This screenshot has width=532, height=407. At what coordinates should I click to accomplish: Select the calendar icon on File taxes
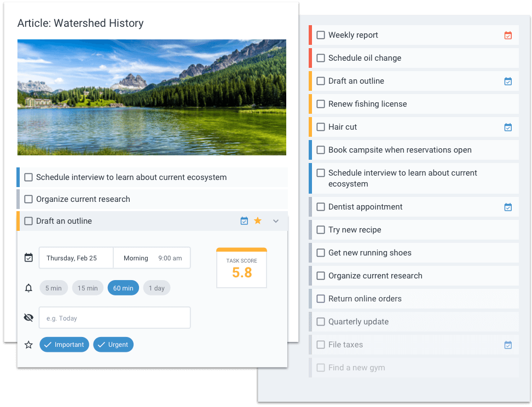pyautogui.click(x=508, y=345)
